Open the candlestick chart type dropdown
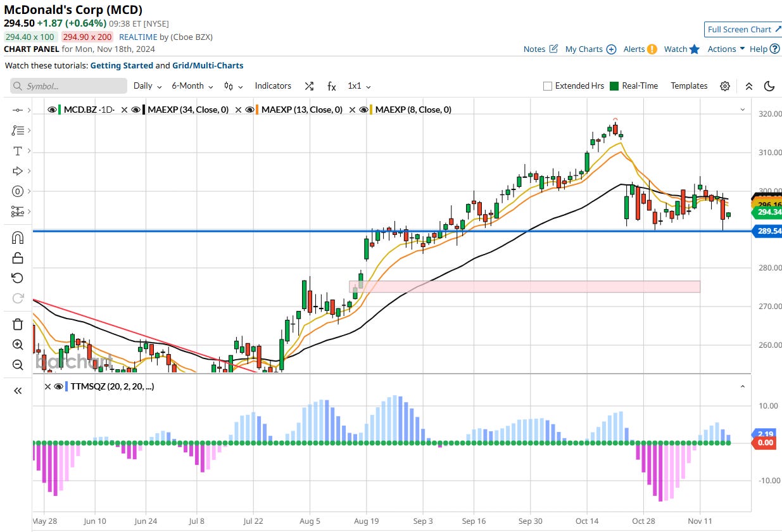The width and height of the screenshot is (782, 532). coord(233,85)
